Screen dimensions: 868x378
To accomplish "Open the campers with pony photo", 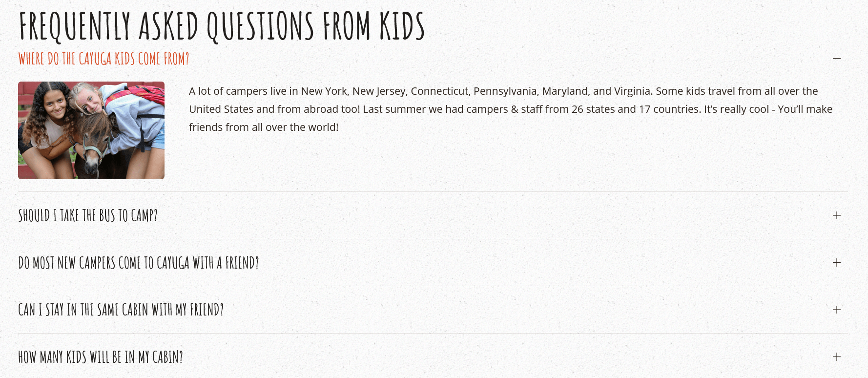I will coord(91,130).
